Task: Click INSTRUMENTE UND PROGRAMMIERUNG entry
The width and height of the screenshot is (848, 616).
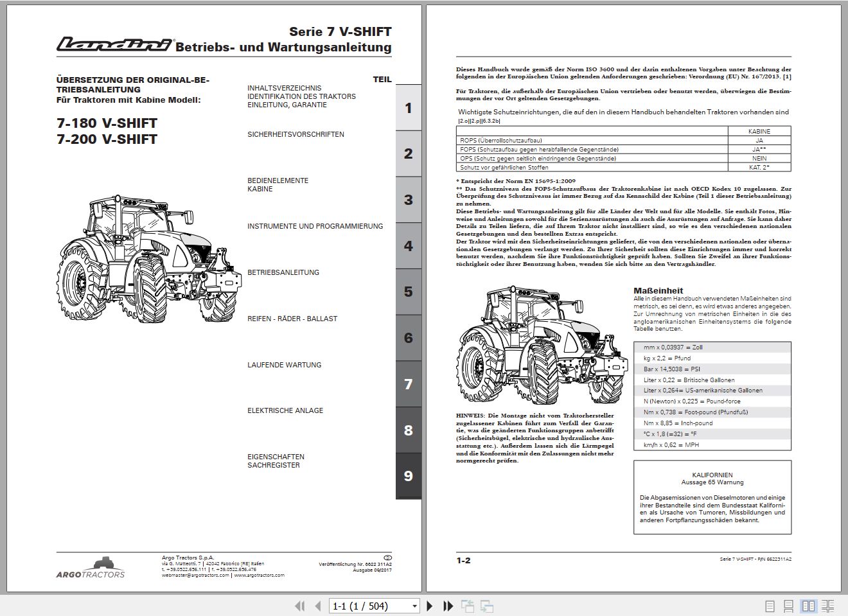Action: 315,226
